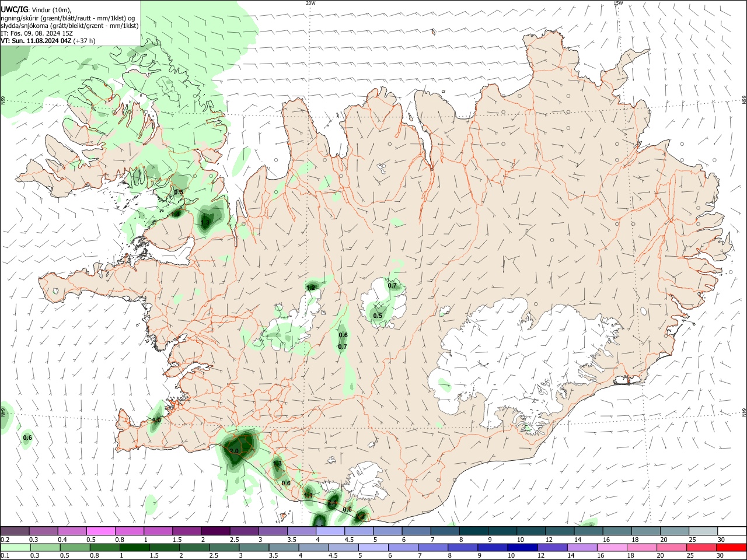Click the '0.1' label on the lower legend
This screenshot has height=560, width=747.
point(5,556)
